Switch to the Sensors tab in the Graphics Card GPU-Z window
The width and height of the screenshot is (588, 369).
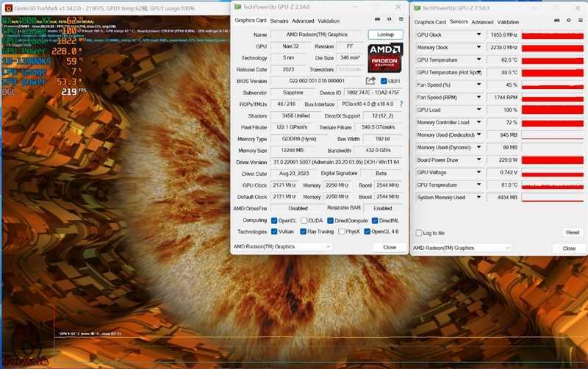point(279,21)
